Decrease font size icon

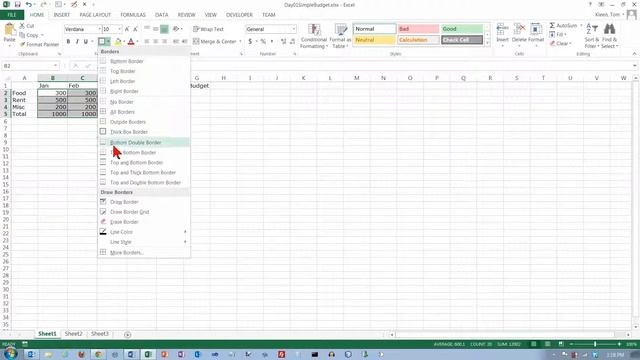coord(136,29)
